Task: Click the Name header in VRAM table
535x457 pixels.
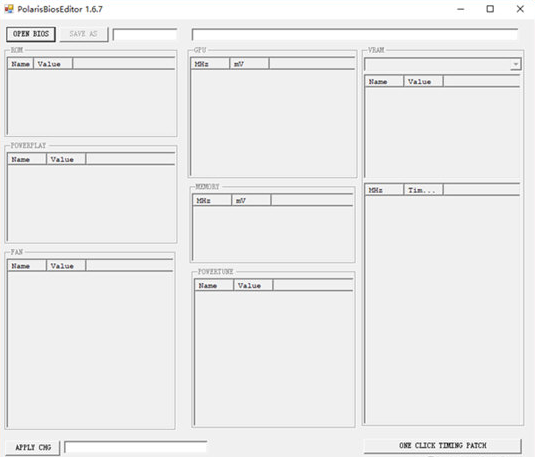Action: click(385, 82)
